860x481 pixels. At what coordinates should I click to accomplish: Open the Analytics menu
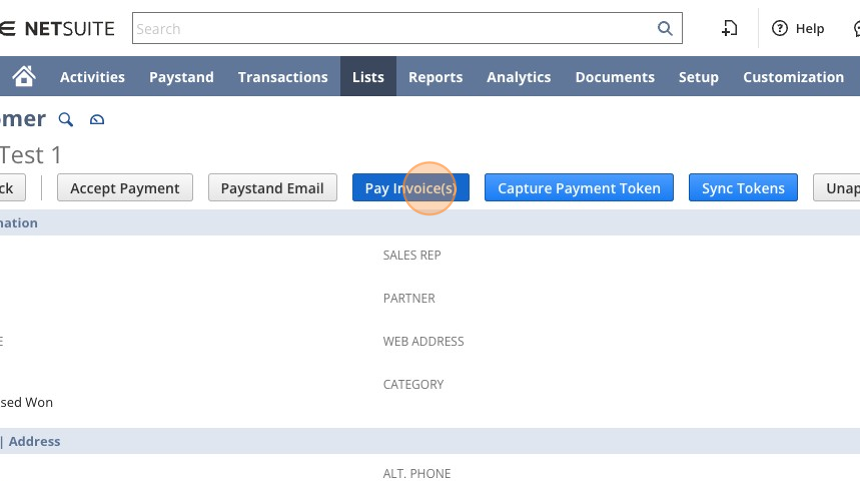tap(519, 77)
